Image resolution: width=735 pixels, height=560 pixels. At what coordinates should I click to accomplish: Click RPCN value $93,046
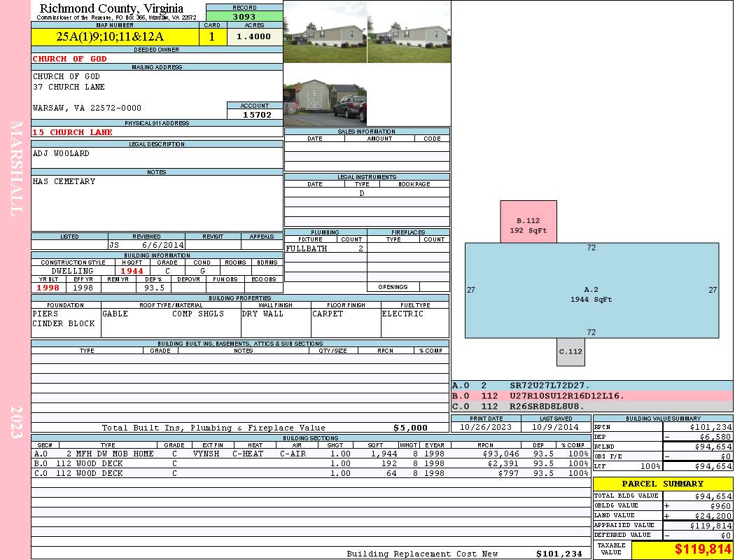point(500,454)
